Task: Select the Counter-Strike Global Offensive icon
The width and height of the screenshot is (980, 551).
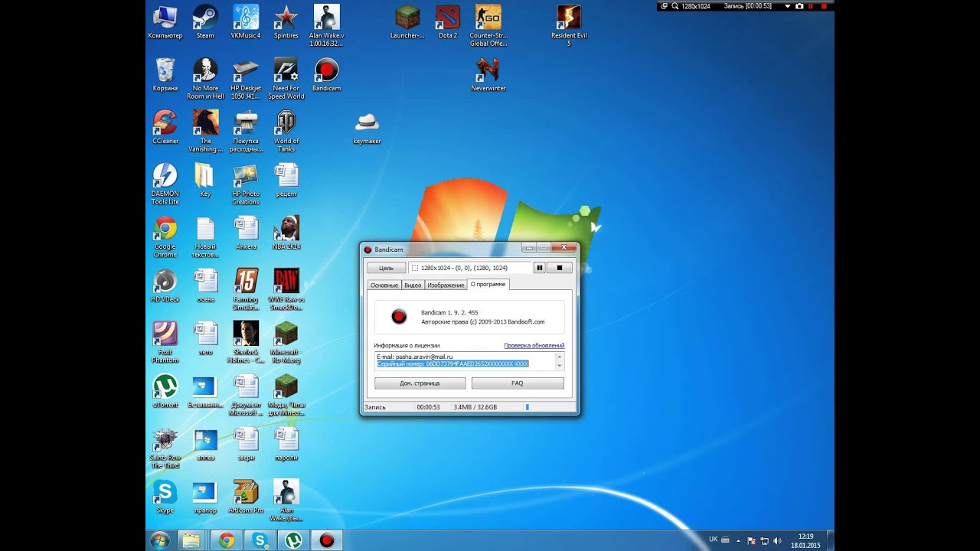Action: point(488,25)
